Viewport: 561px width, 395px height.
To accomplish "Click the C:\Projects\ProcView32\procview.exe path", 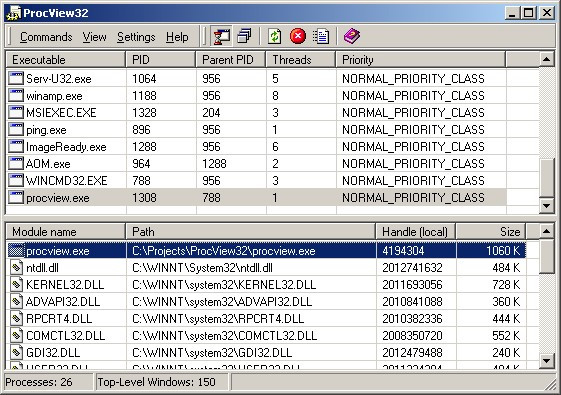I will 224,251.
